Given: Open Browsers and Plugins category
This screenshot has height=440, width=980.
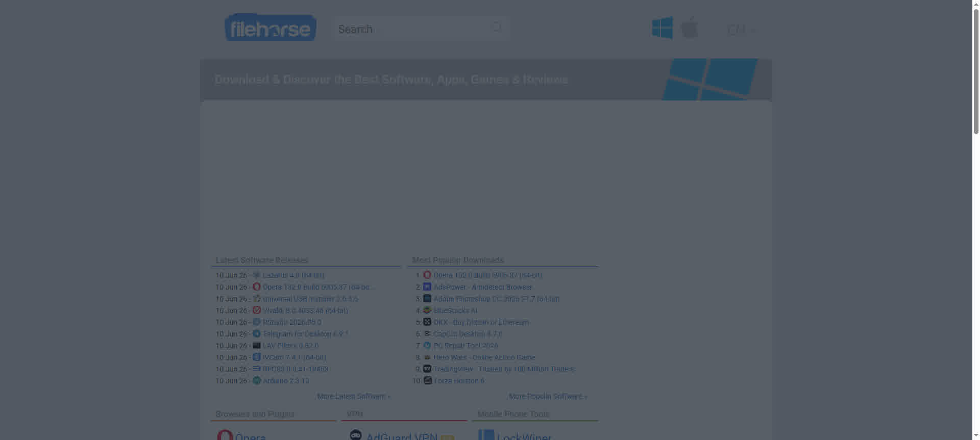Looking at the screenshot, I should click(x=255, y=414).
